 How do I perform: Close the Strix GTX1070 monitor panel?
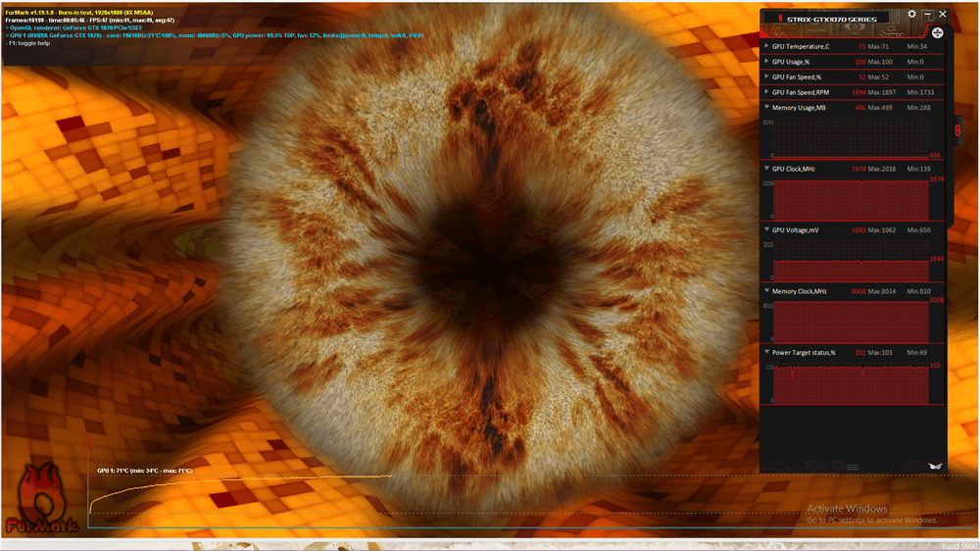(943, 15)
